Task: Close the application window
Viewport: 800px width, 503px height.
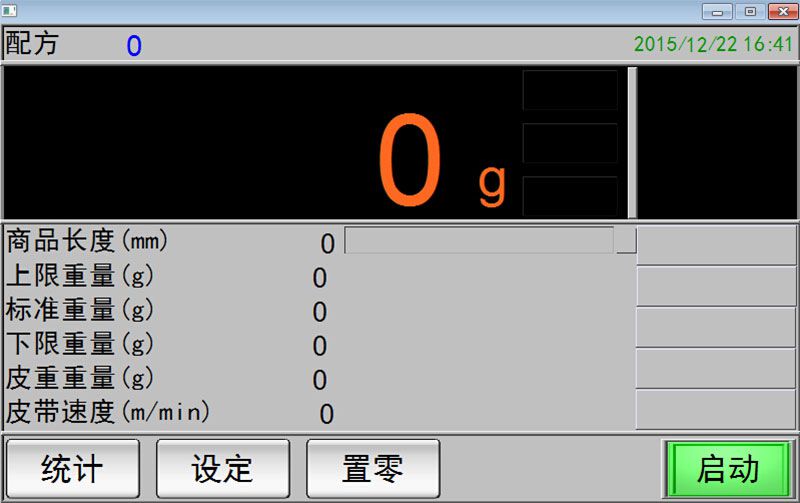Action: [x=783, y=11]
